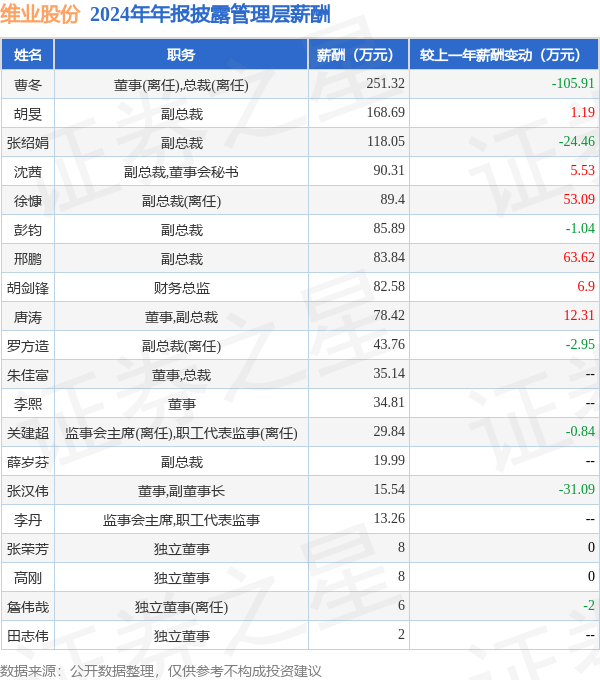This screenshot has width=600, height=680.
Task: Click the change value -0.84
Action: tap(580, 432)
